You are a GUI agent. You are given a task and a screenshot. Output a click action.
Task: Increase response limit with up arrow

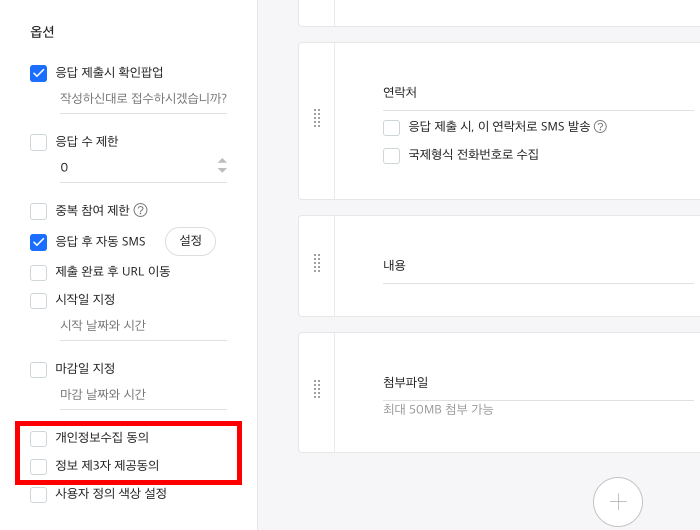click(222, 161)
